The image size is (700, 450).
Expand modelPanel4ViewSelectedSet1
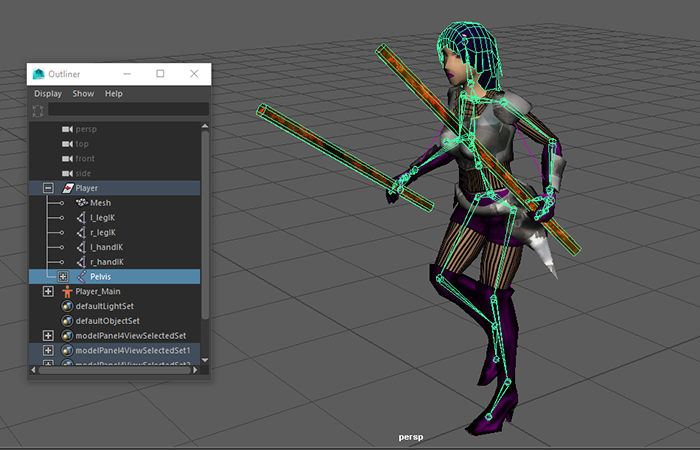pos(48,350)
